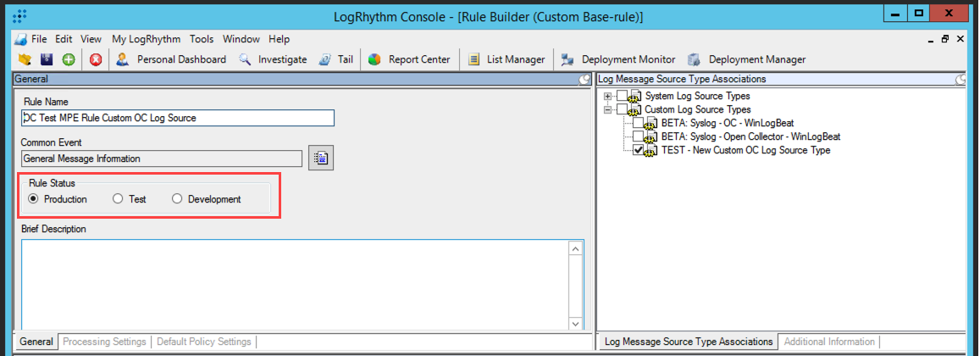
Task: Uncheck TEST - New Custom OC Log Source Type
Action: point(639,150)
